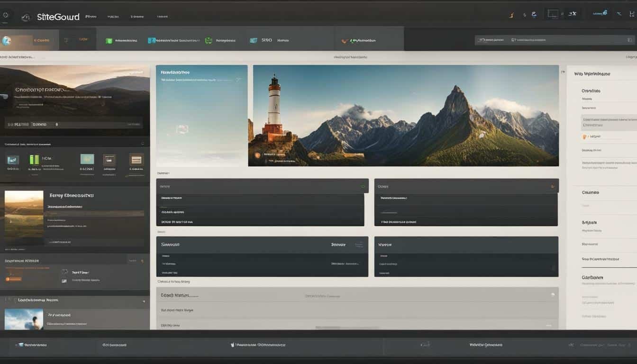The image size is (637, 364).
Task: Click the small icon at right of gray bottom panel
Action: [x=552, y=294]
